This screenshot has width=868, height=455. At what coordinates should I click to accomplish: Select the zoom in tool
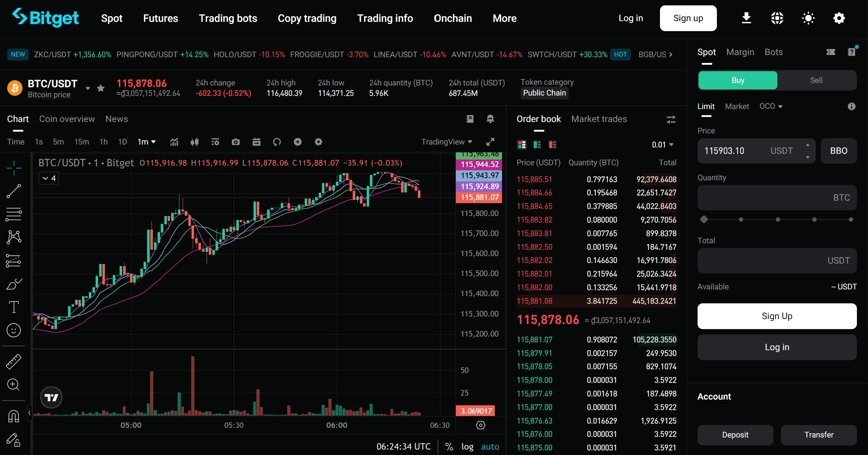(13, 385)
